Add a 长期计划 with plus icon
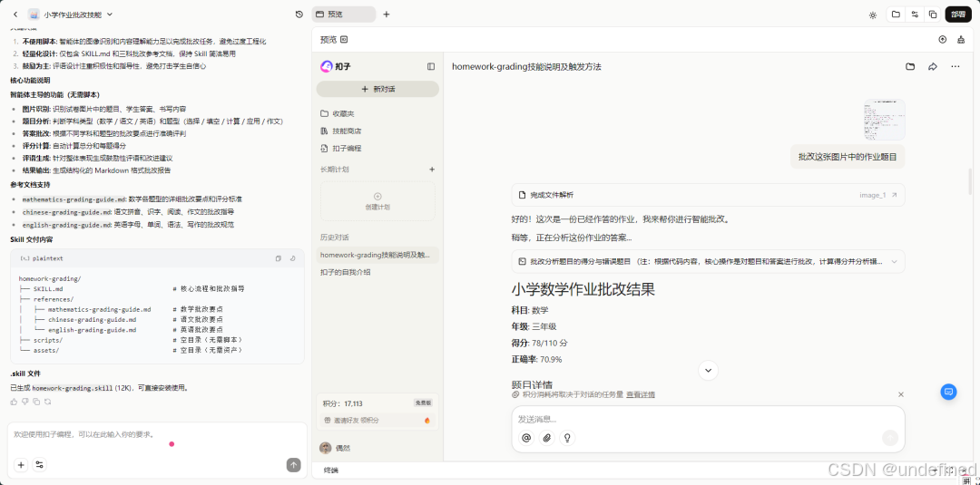Viewport: 980px width, 485px height. click(x=431, y=170)
